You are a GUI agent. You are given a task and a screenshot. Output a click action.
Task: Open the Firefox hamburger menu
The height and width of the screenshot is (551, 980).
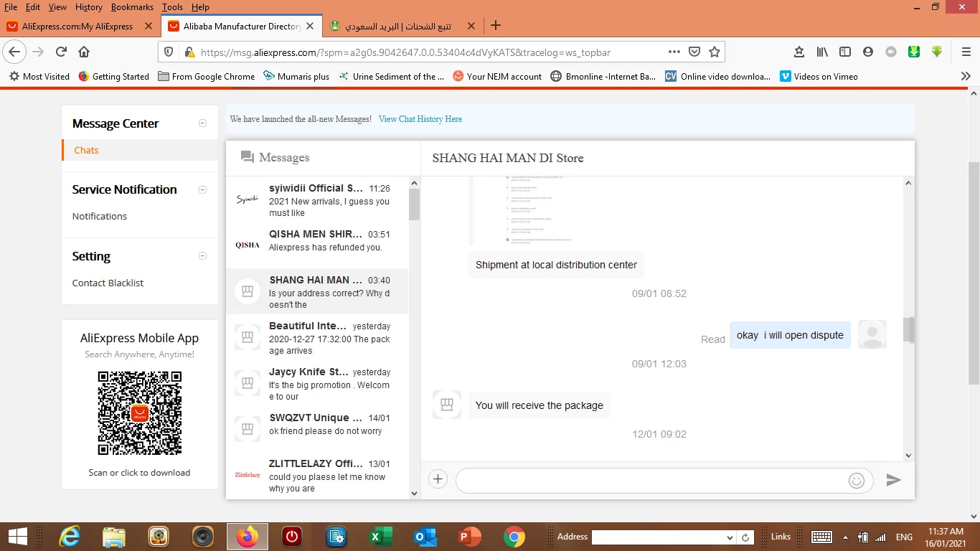966,52
